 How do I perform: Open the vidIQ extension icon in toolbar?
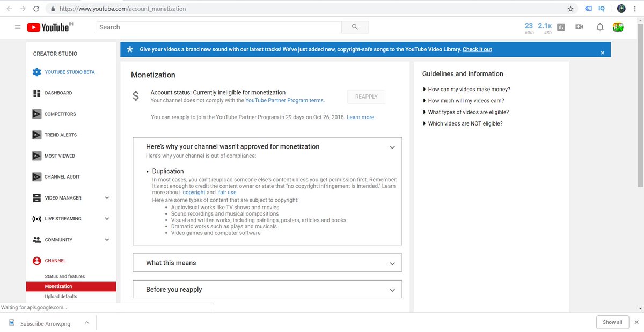coord(602,9)
